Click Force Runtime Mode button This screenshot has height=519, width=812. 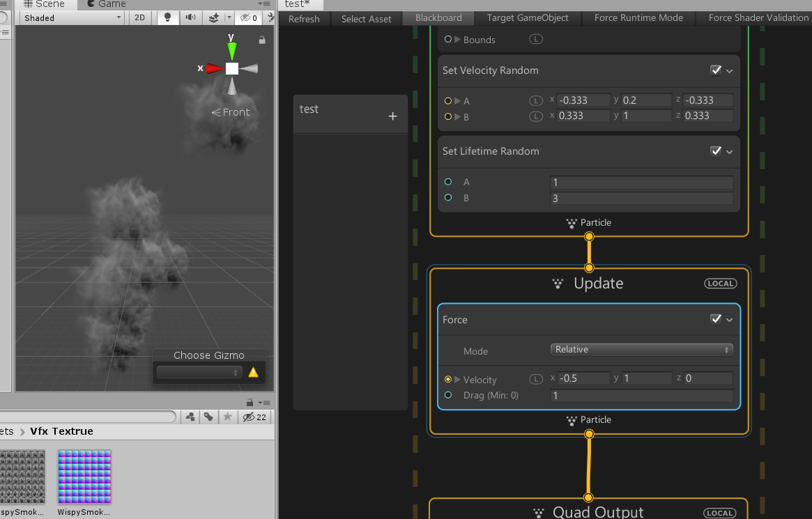click(638, 17)
